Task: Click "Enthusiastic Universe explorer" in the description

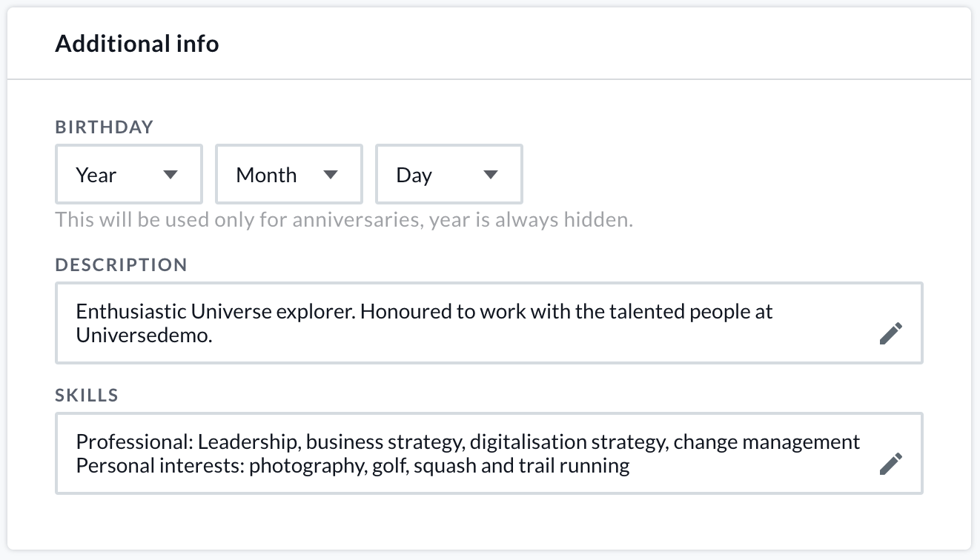Action: [216, 312]
